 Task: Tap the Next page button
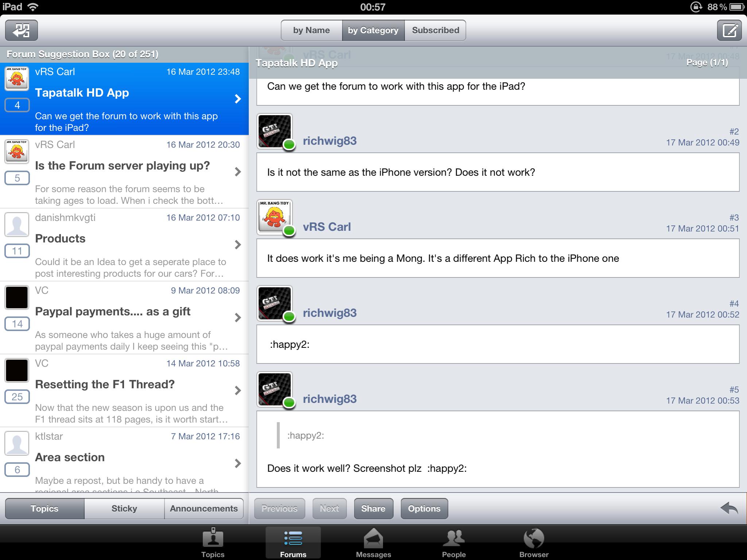[x=329, y=509]
